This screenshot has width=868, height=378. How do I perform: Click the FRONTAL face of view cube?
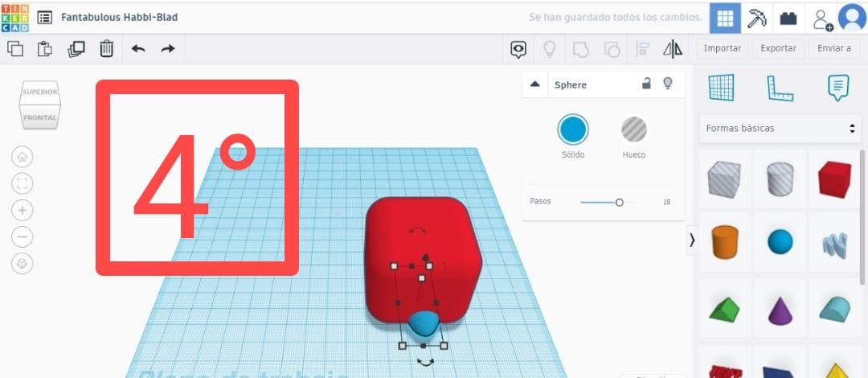40,117
